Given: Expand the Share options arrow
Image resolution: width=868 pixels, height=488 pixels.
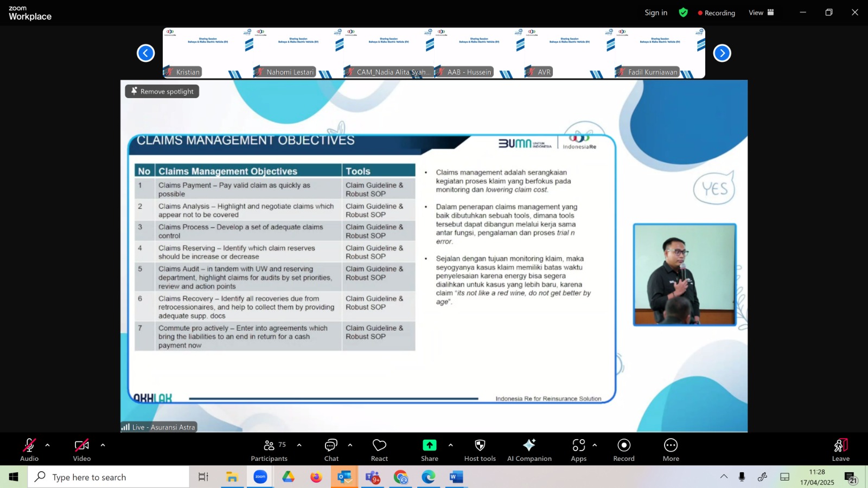Looking at the screenshot, I should tap(450, 445).
